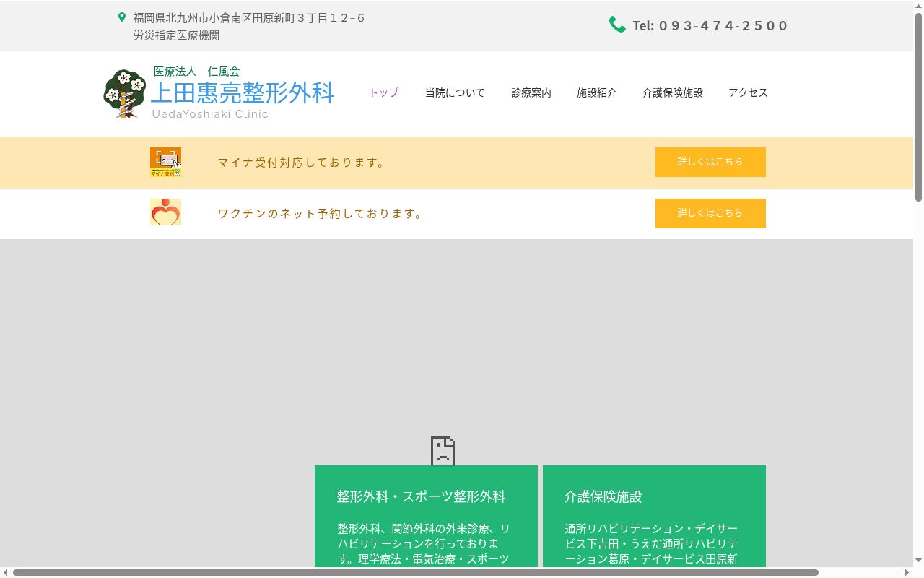The height and width of the screenshot is (578, 924).
Task: Click the scroll down arrow
Action: tap(918, 561)
